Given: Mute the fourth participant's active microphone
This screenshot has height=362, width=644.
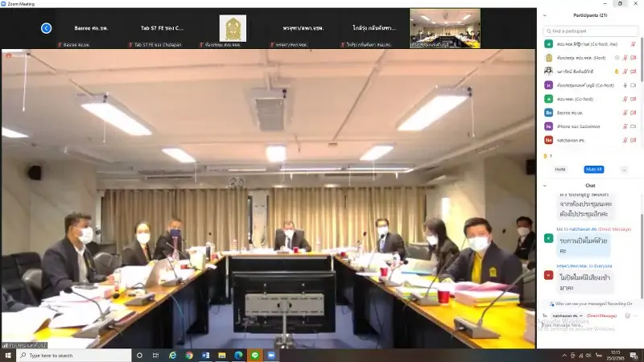Looking at the screenshot, I should (625, 85).
